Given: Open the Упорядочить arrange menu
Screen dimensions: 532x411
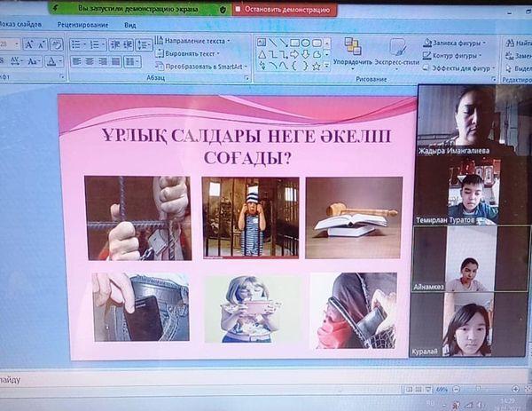Looking at the screenshot, I should (353, 52).
